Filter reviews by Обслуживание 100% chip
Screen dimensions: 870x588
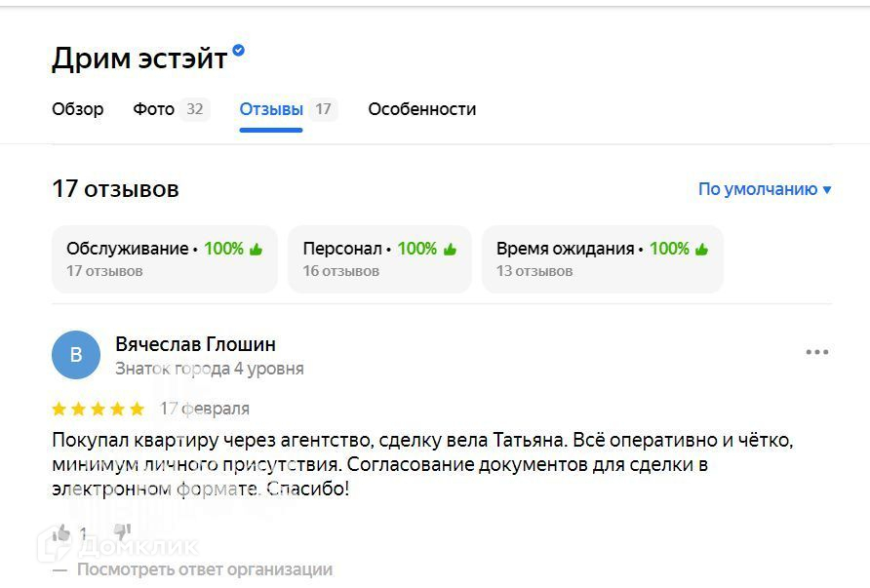165,259
